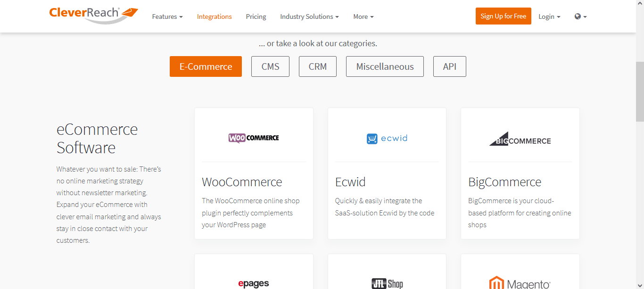Click the Magento logo image
The height and width of the screenshot is (289, 644).
(520, 283)
